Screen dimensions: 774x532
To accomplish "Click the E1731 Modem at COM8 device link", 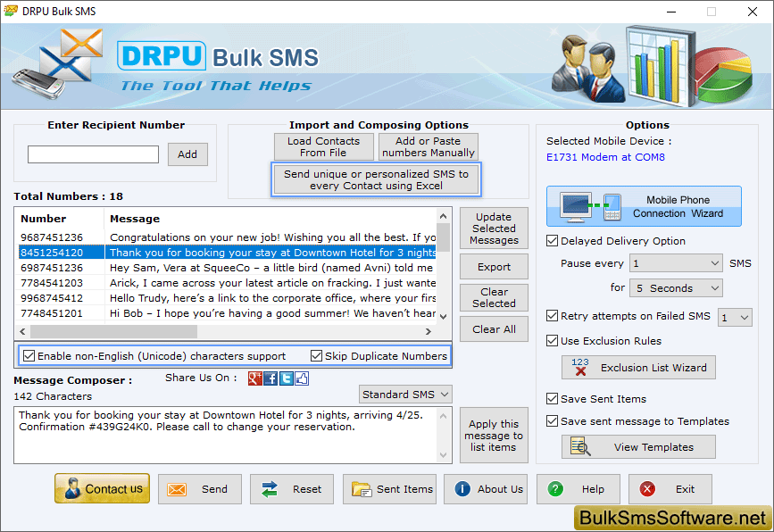I will coord(605,157).
